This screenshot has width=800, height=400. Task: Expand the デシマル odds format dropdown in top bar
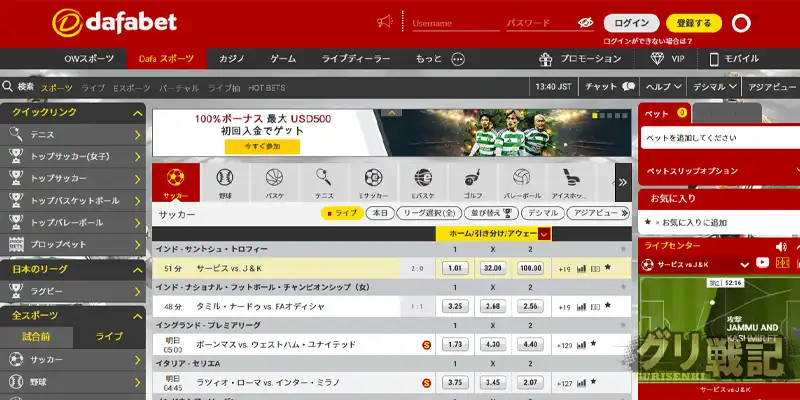pos(715,87)
